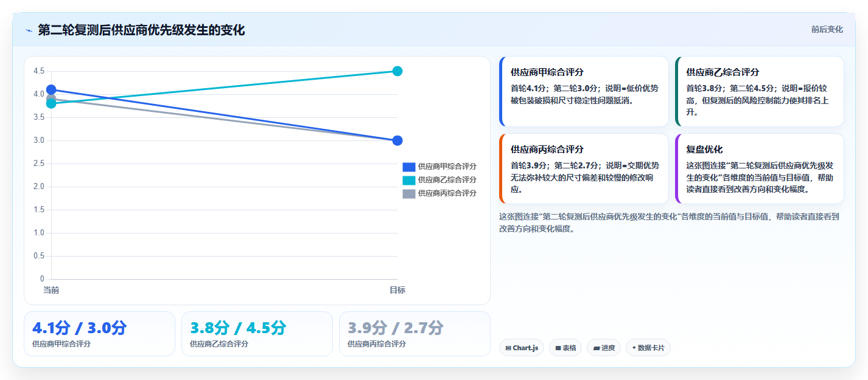Viewport: 868px width, 380px height.
Task: Click the 3.8分 / 4.5分 stat card
Action: [x=257, y=334]
